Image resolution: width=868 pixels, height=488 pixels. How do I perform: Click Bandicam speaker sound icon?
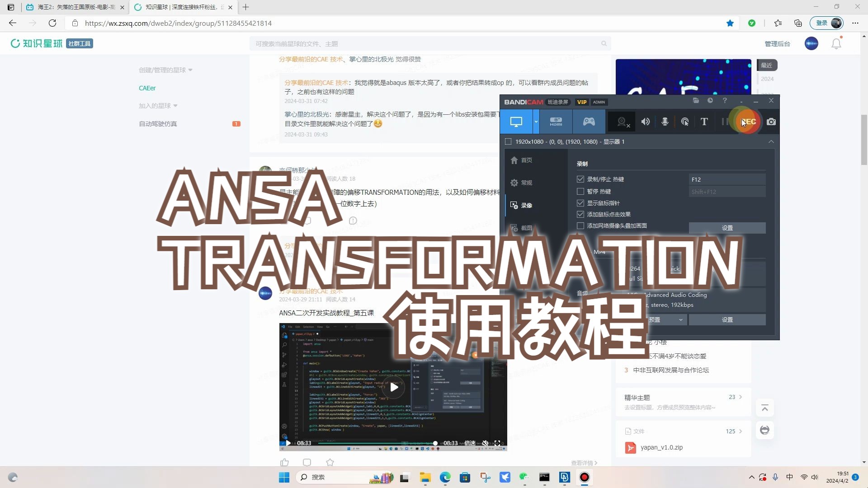[646, 122]
